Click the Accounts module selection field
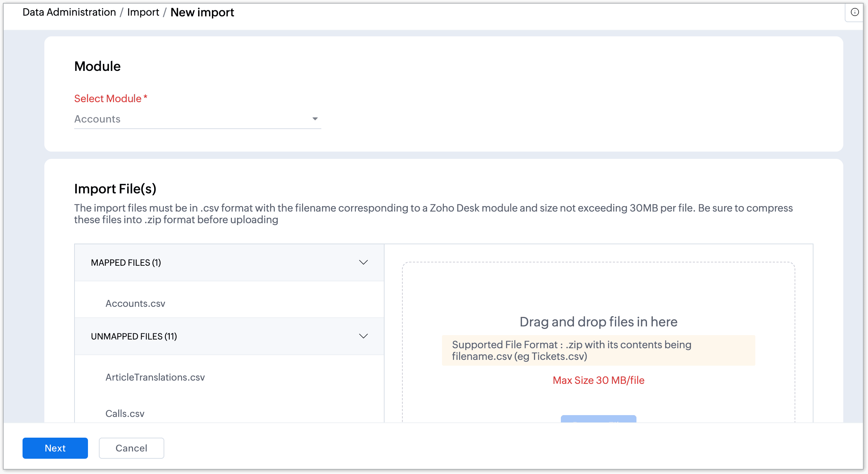 [x=189, y=119]
